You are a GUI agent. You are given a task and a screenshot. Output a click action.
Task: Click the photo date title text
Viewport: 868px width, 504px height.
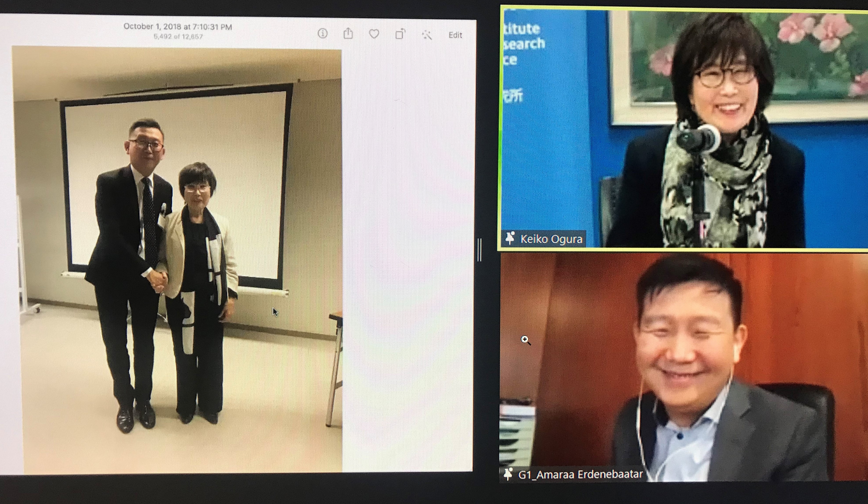178,27
